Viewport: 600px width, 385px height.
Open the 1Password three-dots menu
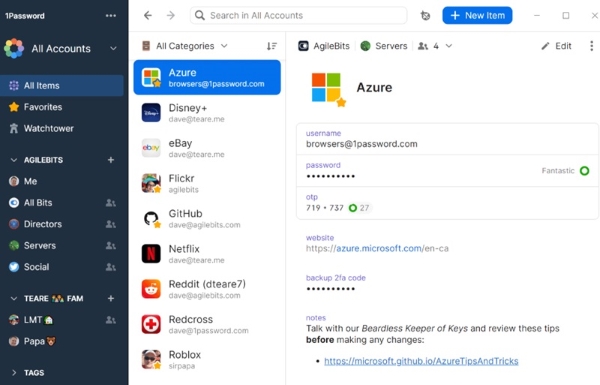(x=111, y=16)
